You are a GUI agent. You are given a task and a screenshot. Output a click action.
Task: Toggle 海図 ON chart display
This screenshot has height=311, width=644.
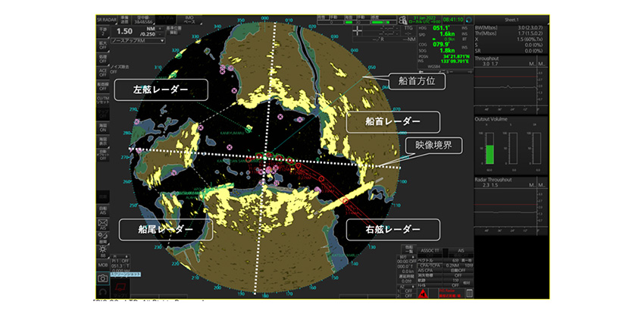[x=103, y=127]
